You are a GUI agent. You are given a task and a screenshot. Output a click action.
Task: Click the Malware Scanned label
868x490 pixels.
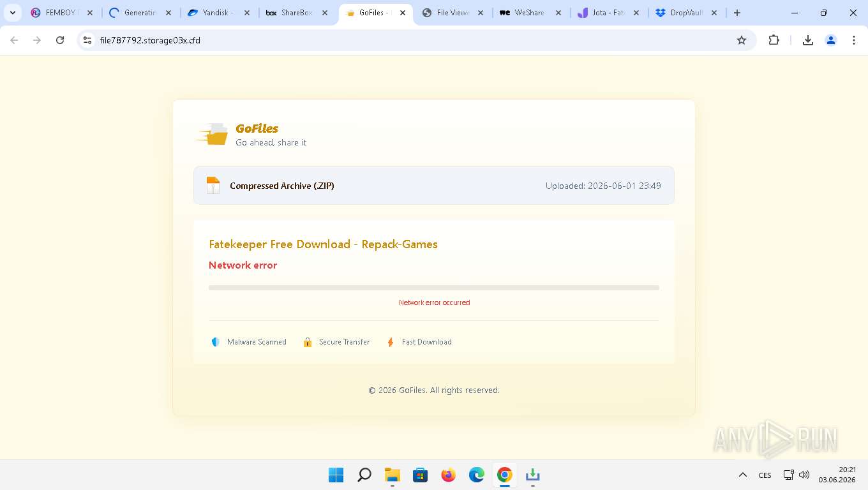click(x=257, y=342)
